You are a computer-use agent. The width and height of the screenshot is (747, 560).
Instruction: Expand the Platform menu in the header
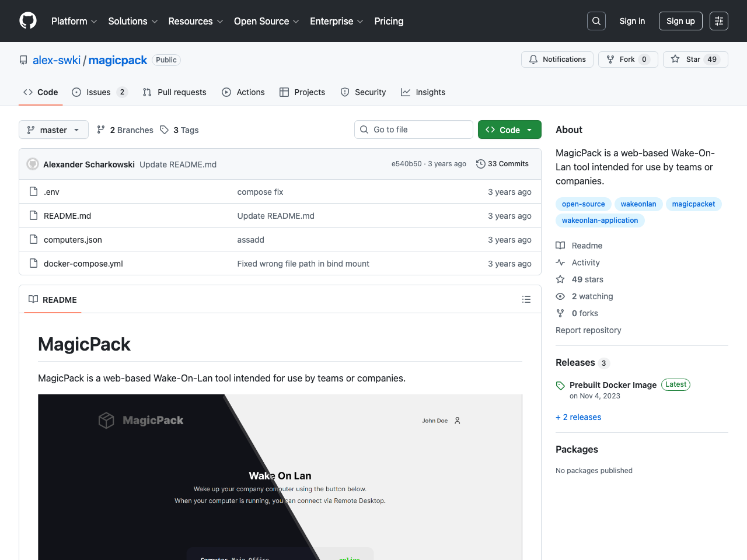tap(74, 21)
